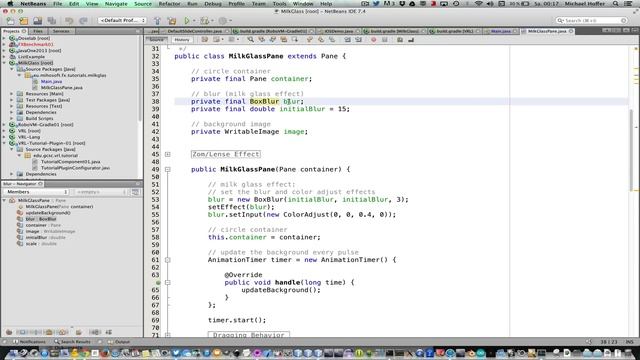This screenshot has width=640, height=360.
Task: Click the Last Edit icon in editor toolbar
Action: pyautogui.click(x=204, y=40)
